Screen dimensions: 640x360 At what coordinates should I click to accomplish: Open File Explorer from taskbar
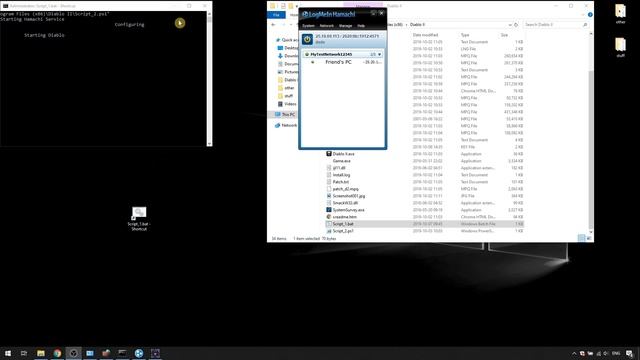(41, 353)
